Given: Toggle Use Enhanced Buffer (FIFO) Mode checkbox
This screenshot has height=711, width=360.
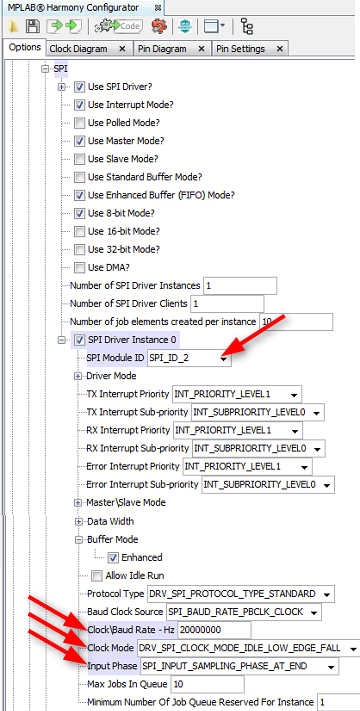Looking at the screenshot, I should click(80, 195).
